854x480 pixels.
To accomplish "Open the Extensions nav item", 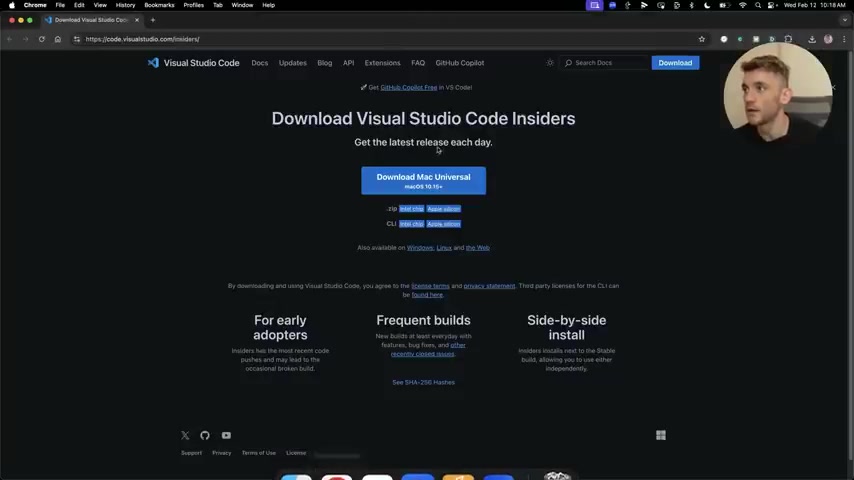I will point(382,63).
